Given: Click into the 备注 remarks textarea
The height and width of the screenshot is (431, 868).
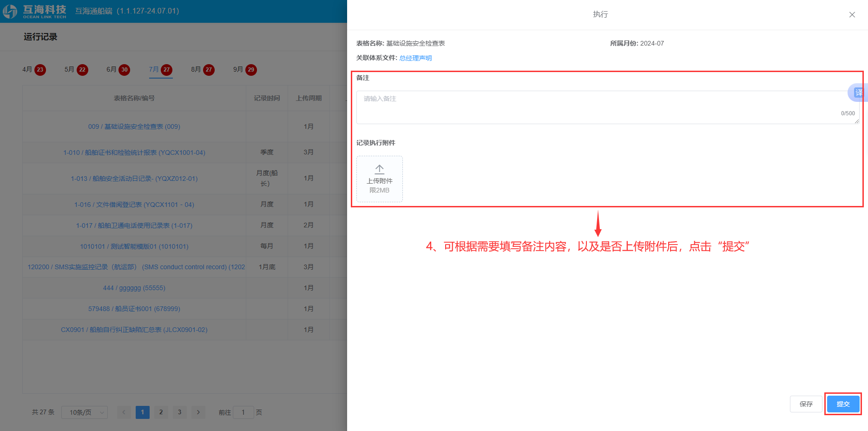Looking at the screenshot, I should pyautogui.click(x=608, y=107).
